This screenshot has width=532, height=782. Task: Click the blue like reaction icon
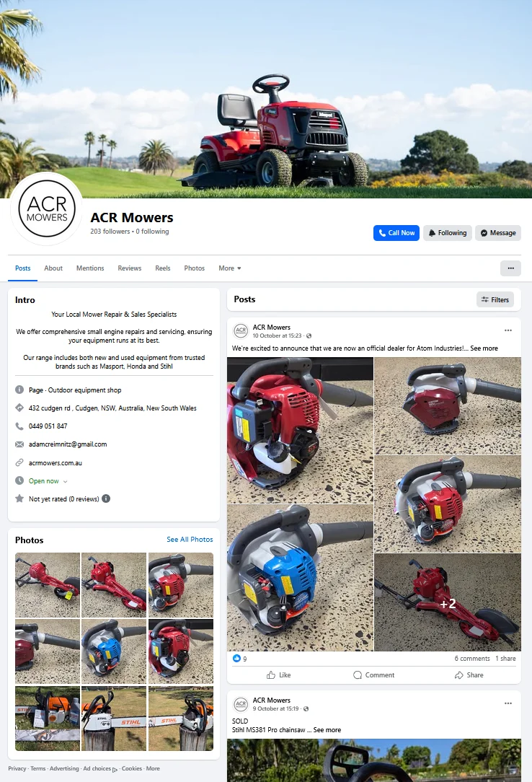click(236, 659)
